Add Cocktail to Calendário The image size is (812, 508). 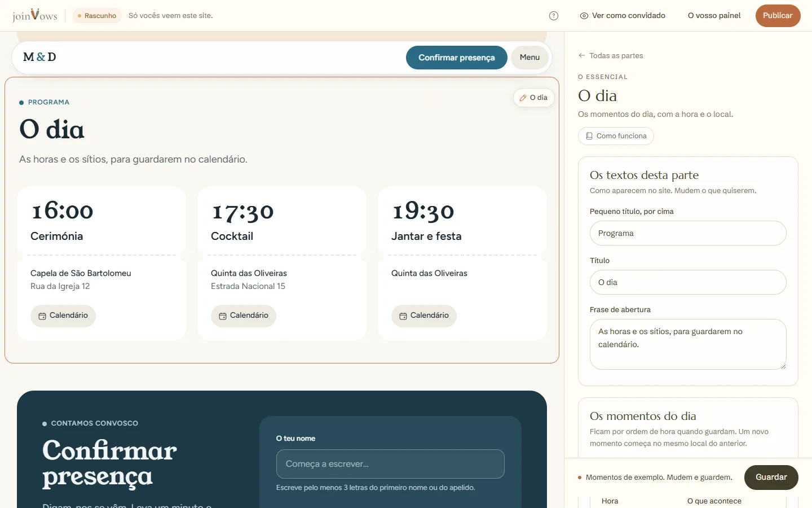(244, 316)
